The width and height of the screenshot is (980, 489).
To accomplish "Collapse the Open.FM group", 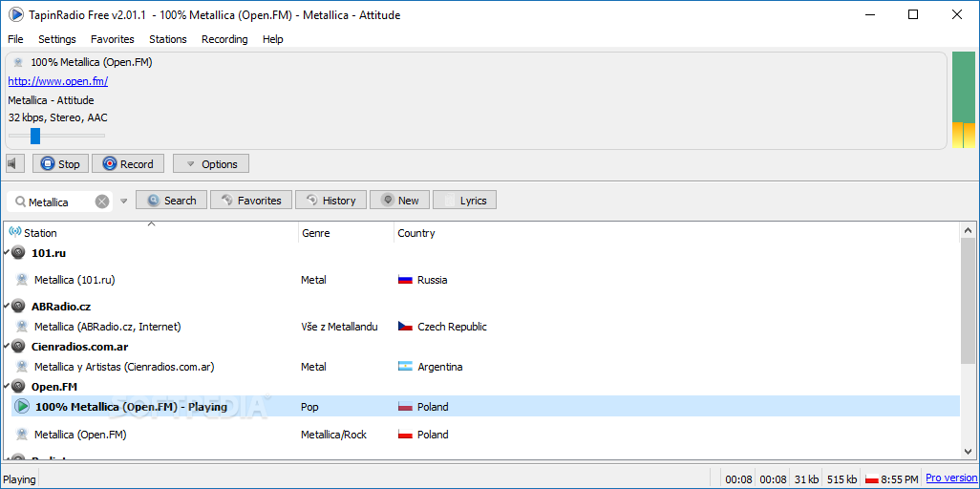I will click(7, 387).
